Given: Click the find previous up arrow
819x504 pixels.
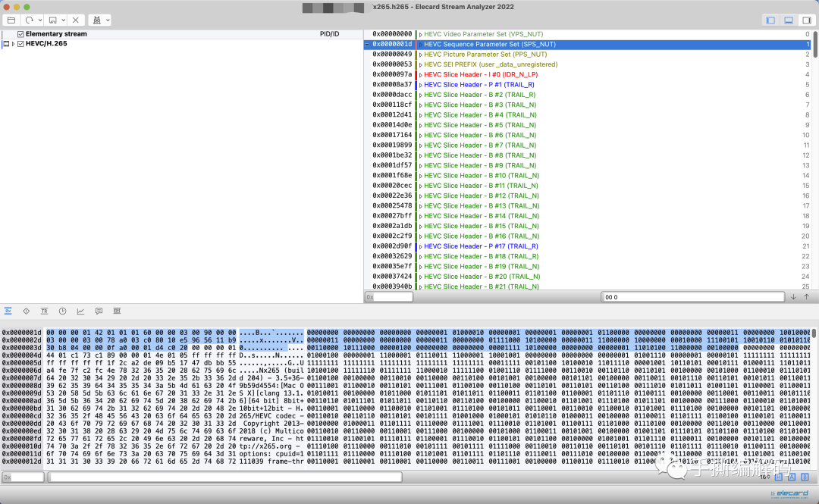Looking at the screenshot, I should click(x=808, y=297).
